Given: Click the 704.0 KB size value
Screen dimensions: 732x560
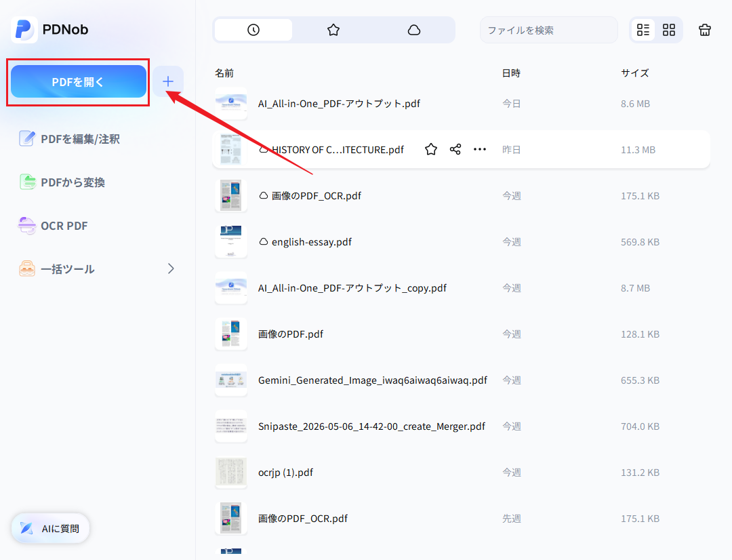Looking at the screenshot, I should point(640,426).
